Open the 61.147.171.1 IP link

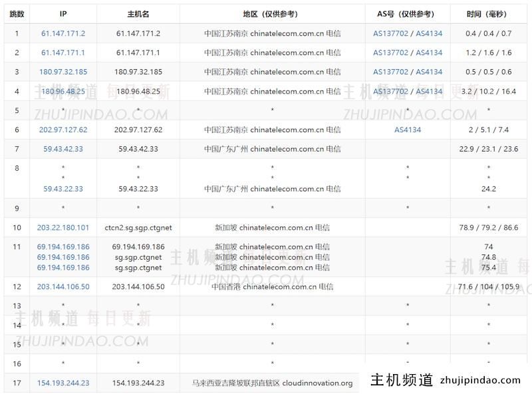coord(63,52)
